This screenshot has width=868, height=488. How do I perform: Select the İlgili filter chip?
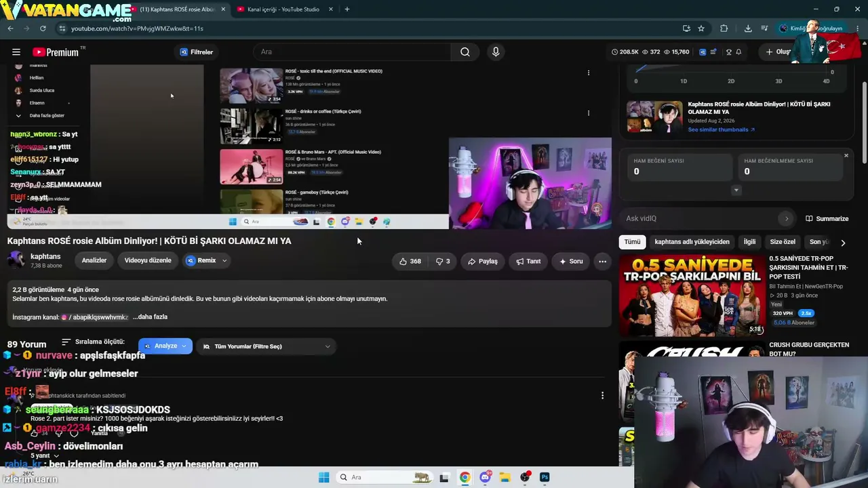749,242
